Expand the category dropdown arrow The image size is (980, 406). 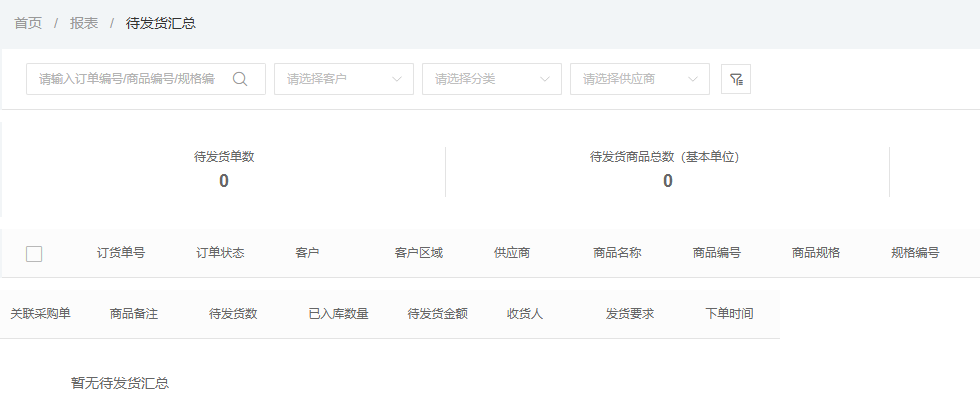click(x=545, y=79)
